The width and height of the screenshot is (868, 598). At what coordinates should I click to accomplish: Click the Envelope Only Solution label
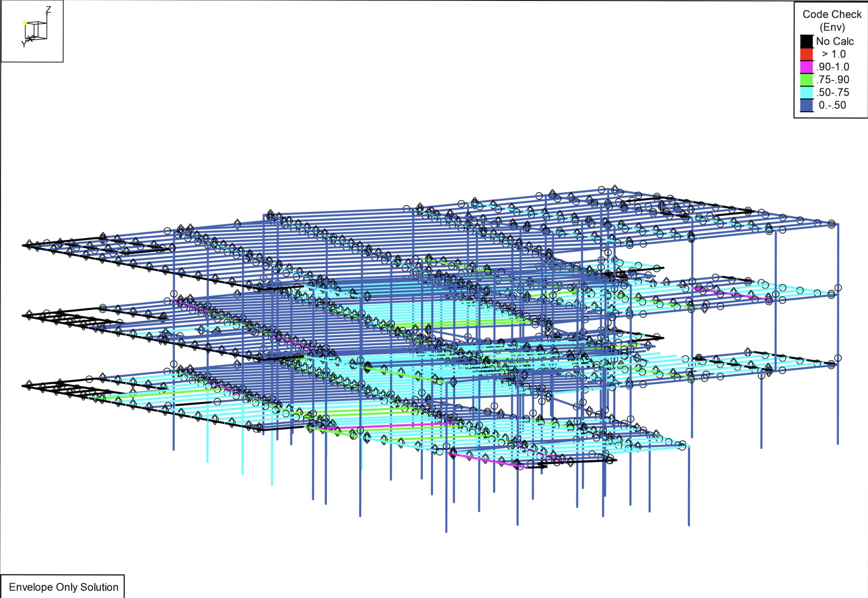coord(63,587)
